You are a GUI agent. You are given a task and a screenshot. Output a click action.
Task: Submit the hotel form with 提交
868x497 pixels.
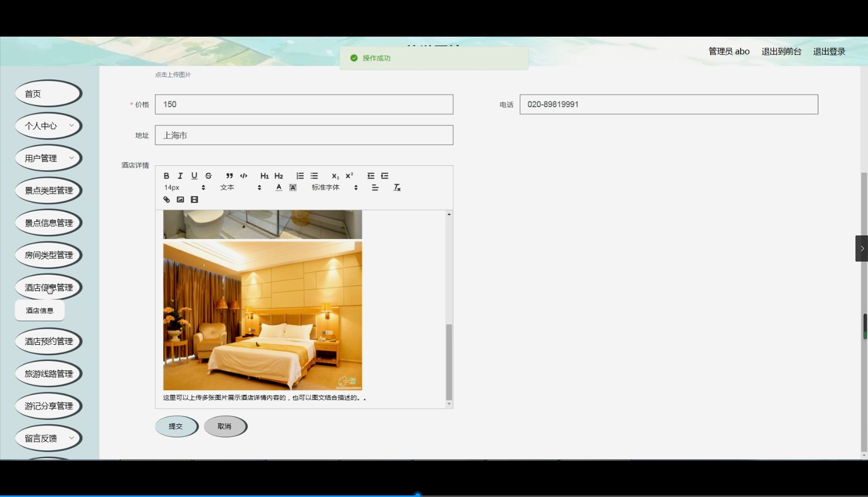(x=177, y=426)
